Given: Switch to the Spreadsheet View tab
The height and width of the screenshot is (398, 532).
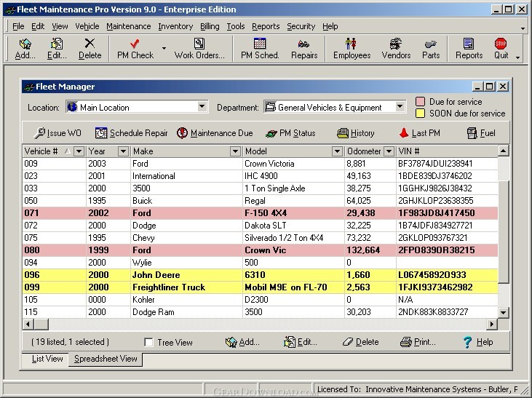Looking at the screenshot, I should [x=106, y=359].
